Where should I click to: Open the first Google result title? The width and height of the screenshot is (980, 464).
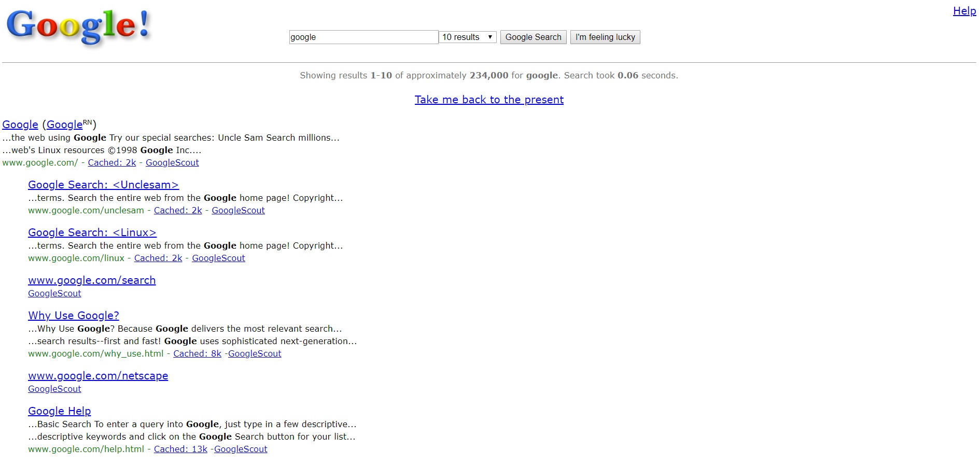click(20, 125)
